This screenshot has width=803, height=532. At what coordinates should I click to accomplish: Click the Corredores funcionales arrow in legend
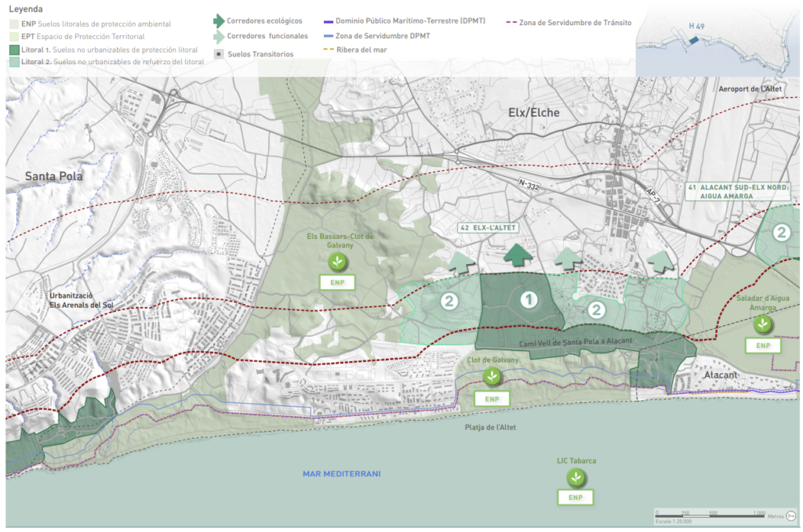[x=219, y=37]
